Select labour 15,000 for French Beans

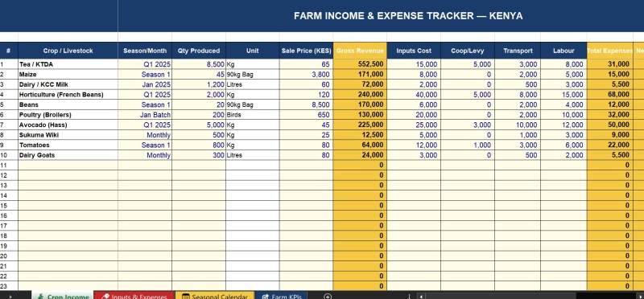[563, 95]
